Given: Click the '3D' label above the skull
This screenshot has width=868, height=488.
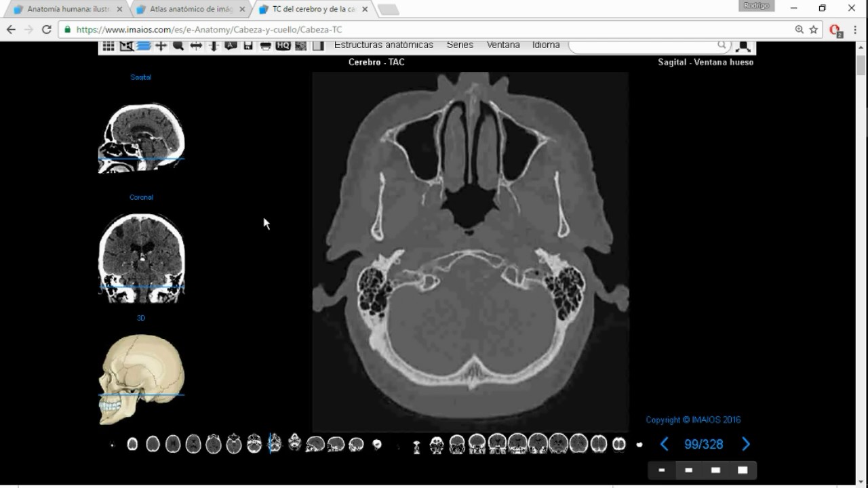Looking at the screenshot, I should pyautogui.click(x=141, y=318).
